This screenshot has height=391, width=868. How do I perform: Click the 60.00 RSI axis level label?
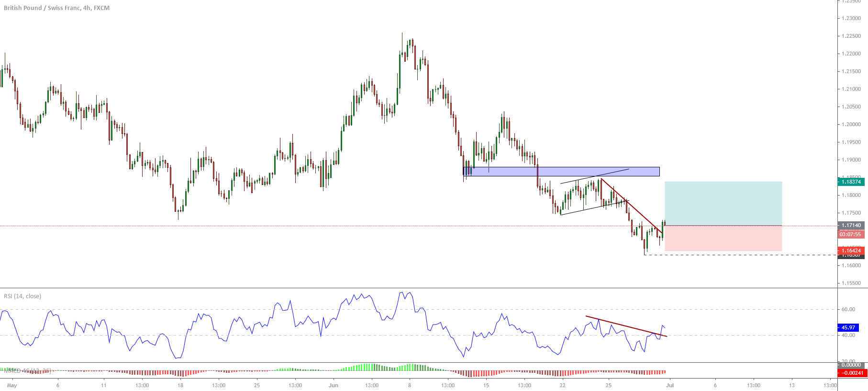pos(848,309)
